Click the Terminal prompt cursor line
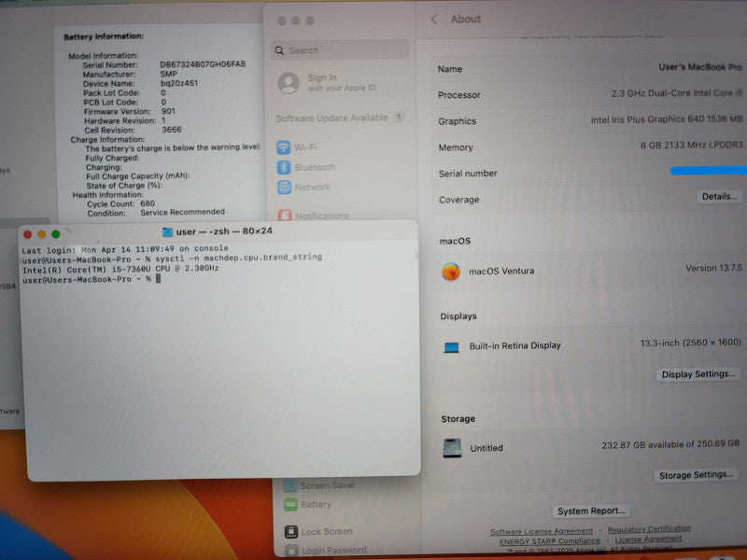The image size is (747, 560). point(92,279)
